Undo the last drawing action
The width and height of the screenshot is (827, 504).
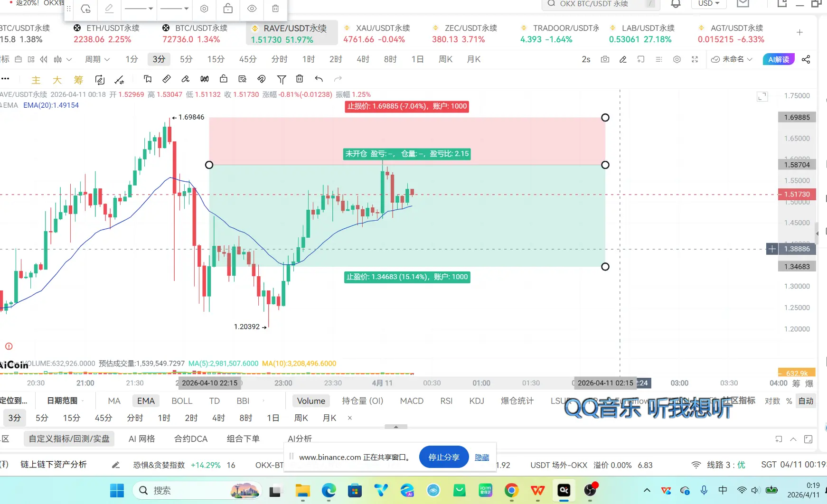click(x=319, y=79)
